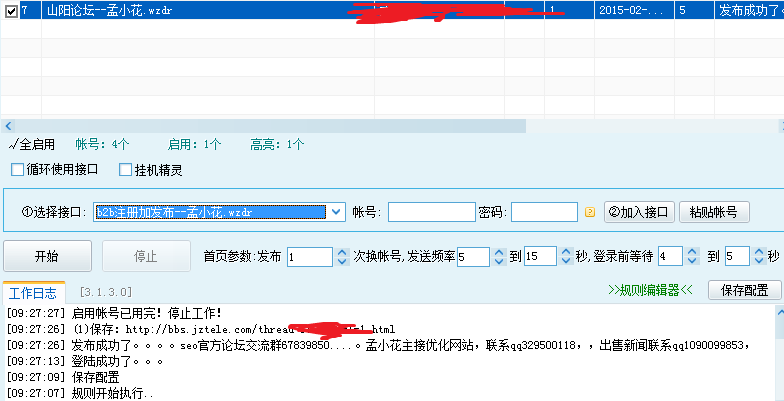The height and width of the screenshot is (401, 784).
Task: Click the small yellow icon beside password field
Action: 590,212
